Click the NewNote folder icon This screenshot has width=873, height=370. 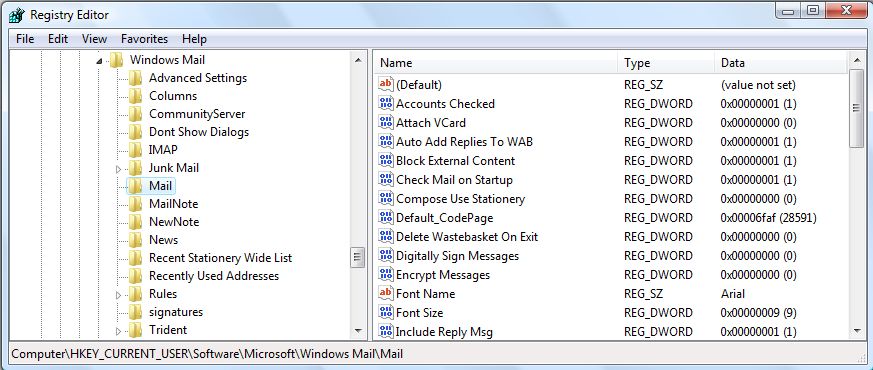coord(135,222)
